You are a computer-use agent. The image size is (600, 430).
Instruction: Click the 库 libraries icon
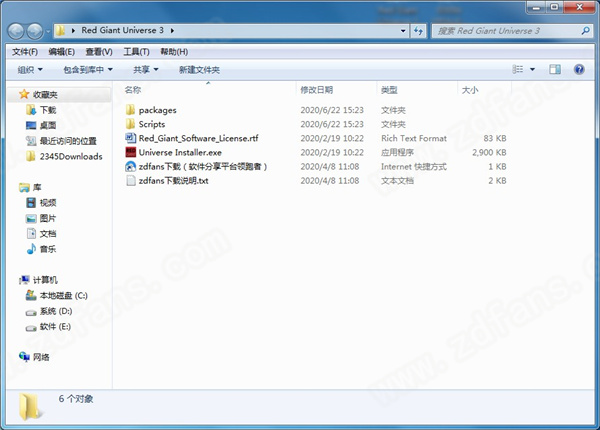coord(24,187)
